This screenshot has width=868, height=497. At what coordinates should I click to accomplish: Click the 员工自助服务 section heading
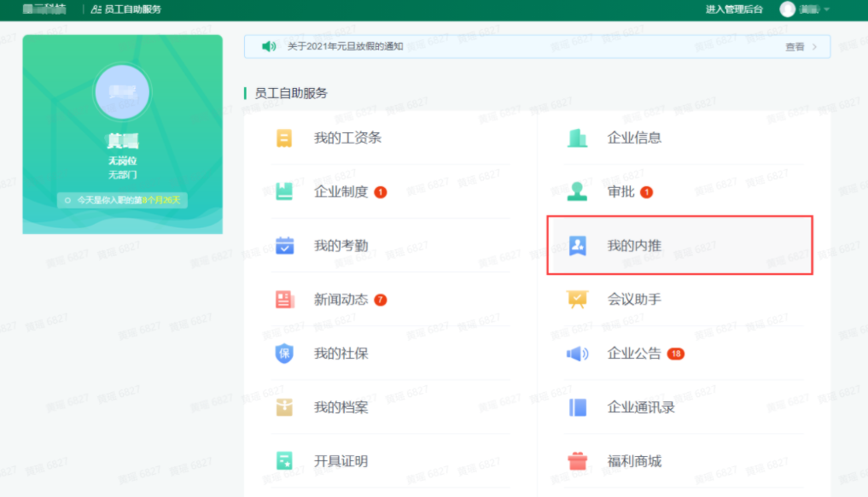(x=291, y=93)
